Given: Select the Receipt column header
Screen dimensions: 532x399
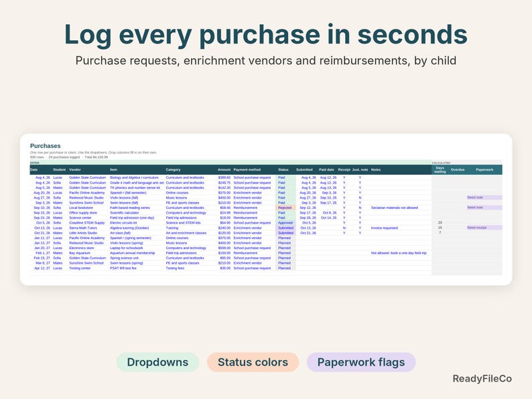Looking at the screenshot, I should [344, 169].
